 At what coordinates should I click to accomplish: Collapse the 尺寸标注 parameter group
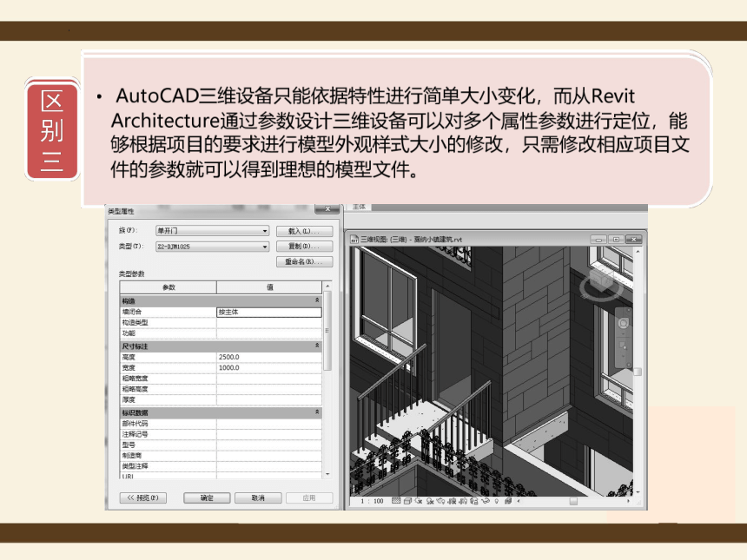coord(317,346)
